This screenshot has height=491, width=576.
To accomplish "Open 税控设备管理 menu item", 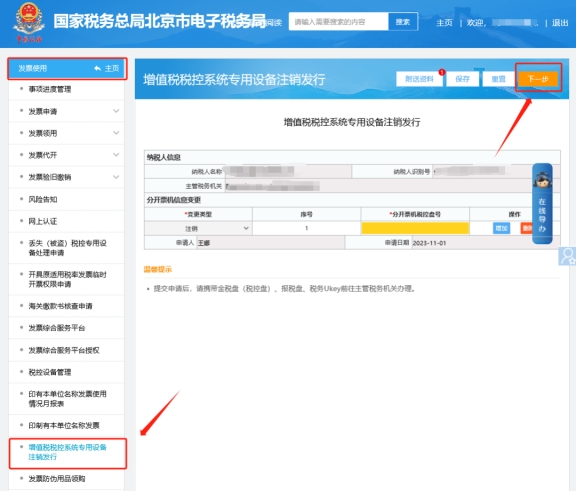I will 50,372.
